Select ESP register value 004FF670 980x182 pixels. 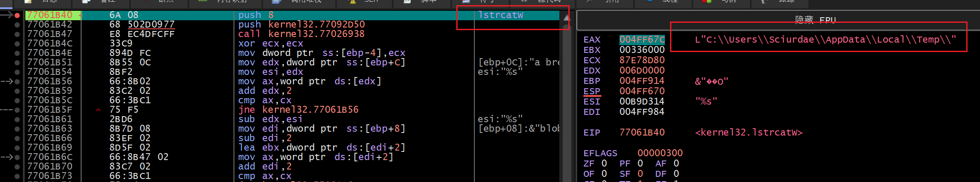[x=642, y=91]
